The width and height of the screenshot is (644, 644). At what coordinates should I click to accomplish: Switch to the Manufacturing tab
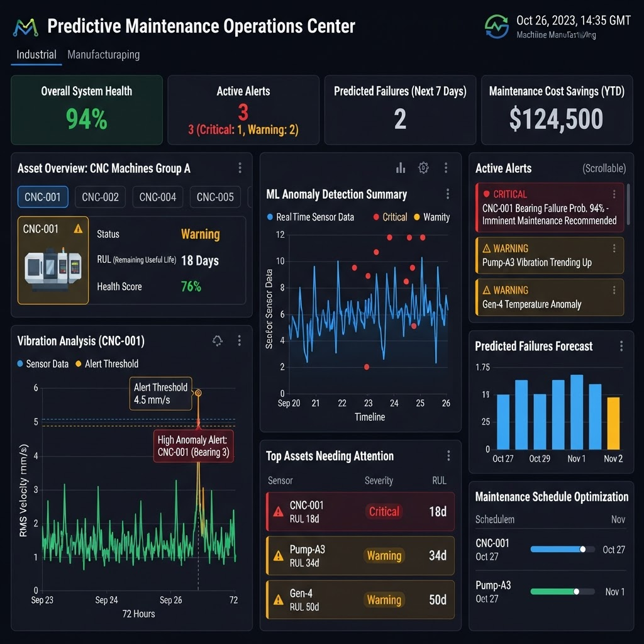tap(104, 55)
